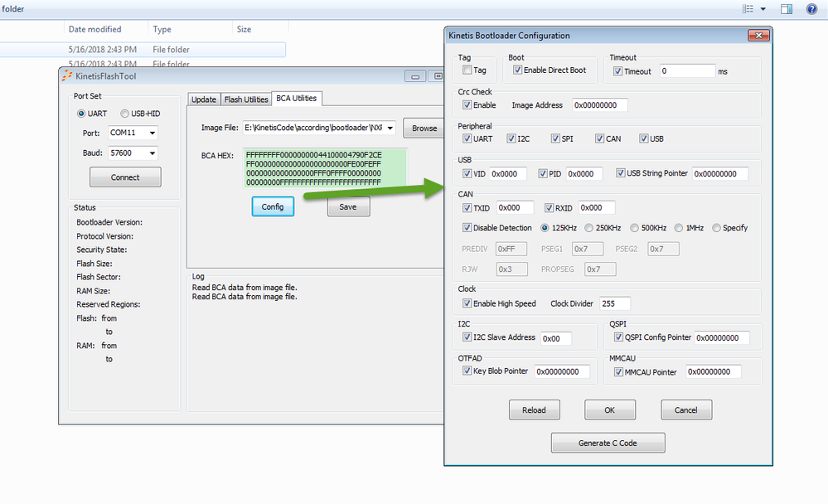Click the help question mark icon
Viewport: 828px width, 504px height.
(811, 9)
